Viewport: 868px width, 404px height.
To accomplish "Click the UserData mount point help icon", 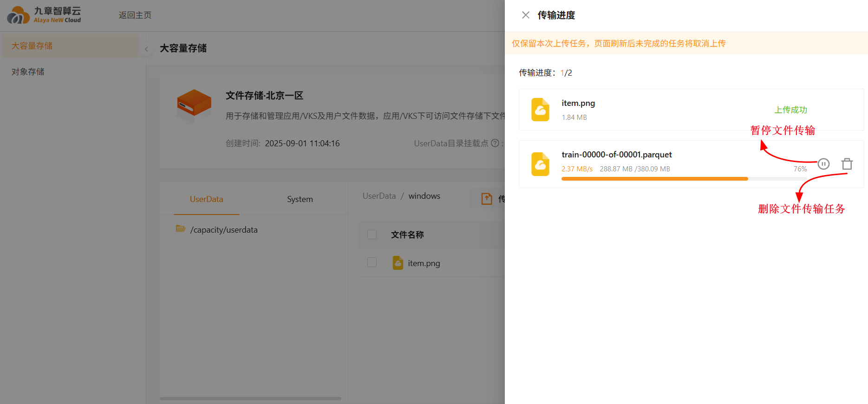I will [x=495, y=143].
